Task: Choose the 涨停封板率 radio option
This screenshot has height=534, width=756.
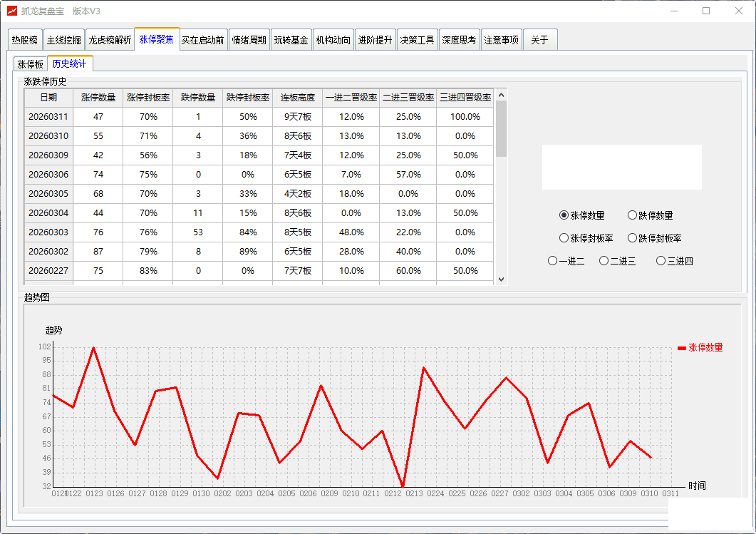Action: (x=564, y=238)
